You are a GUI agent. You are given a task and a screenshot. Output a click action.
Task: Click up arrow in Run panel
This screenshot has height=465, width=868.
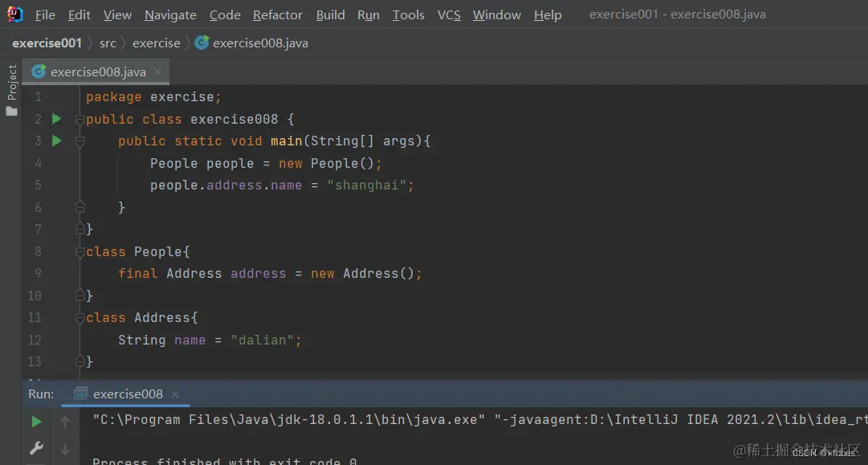[x=65, y=422]
